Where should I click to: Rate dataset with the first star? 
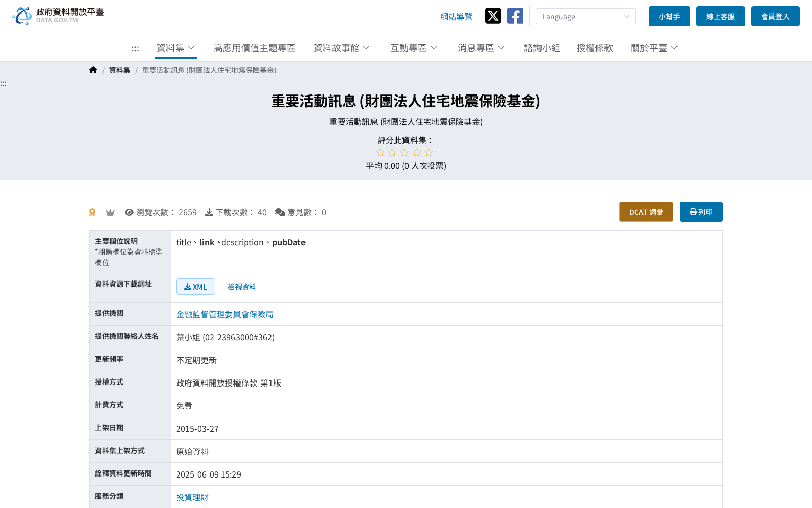pyautogui.click(x=380, y=152)
